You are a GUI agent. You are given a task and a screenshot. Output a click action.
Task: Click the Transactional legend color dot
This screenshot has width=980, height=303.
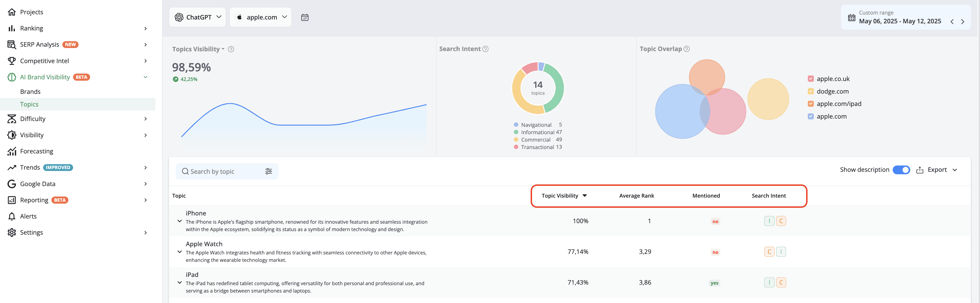516,147
